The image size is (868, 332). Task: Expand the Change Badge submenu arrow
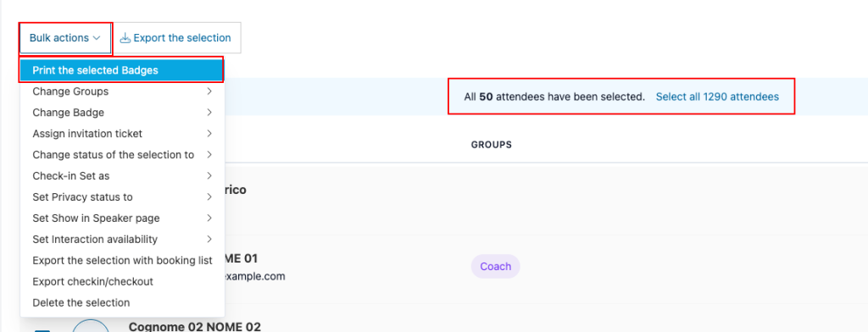point(209,113)
